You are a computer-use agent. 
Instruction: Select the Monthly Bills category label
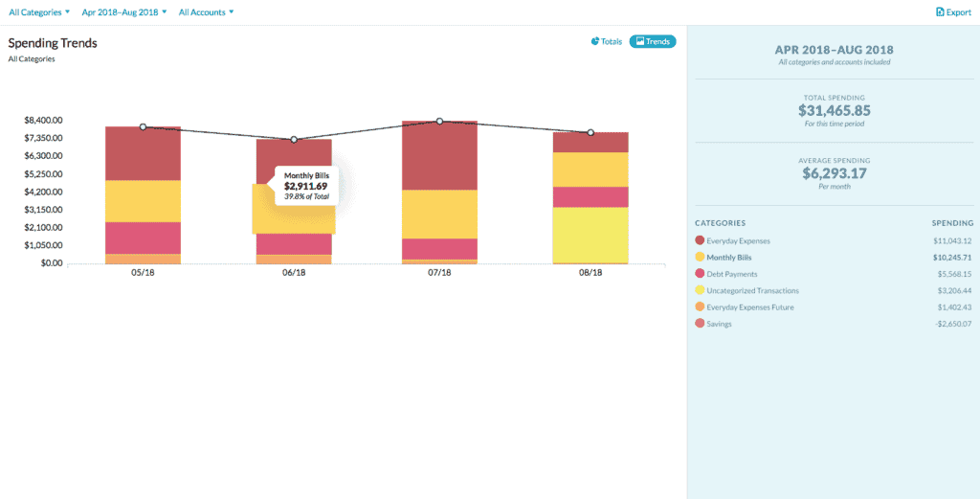coord(728,257)
